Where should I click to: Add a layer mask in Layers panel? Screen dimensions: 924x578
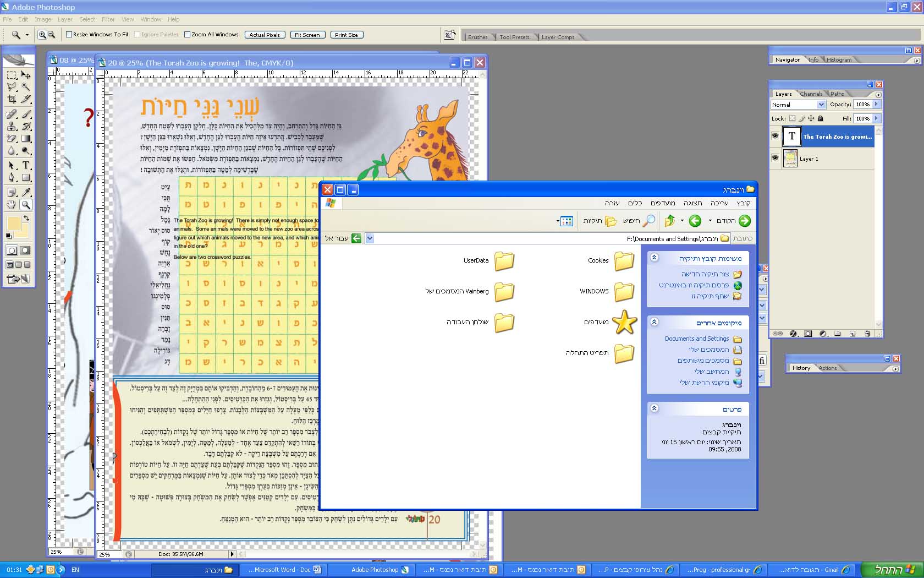[x=808, y=334]
